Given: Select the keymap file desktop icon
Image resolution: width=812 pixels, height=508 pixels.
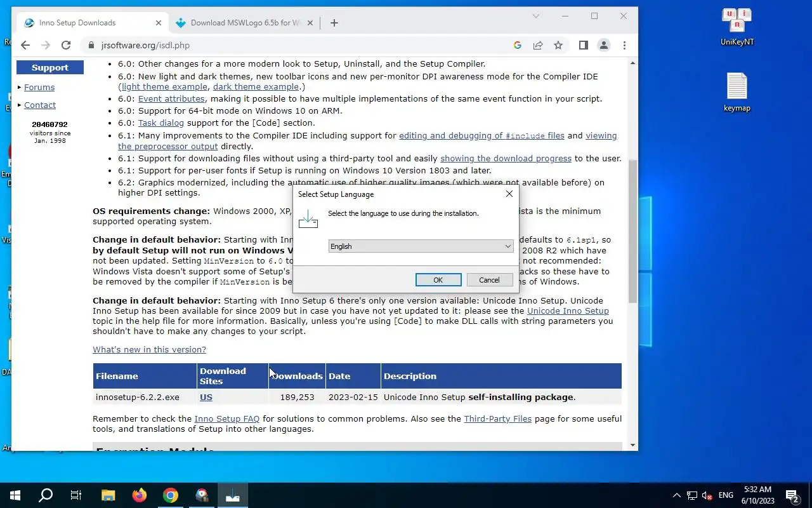Looking at the screenshot, I should (737, 93).
